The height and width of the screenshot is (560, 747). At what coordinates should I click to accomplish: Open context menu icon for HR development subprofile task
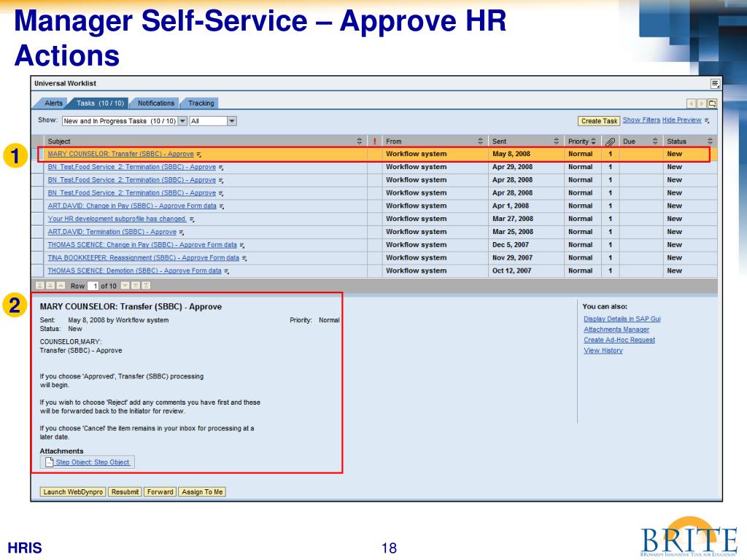point(192,219)
